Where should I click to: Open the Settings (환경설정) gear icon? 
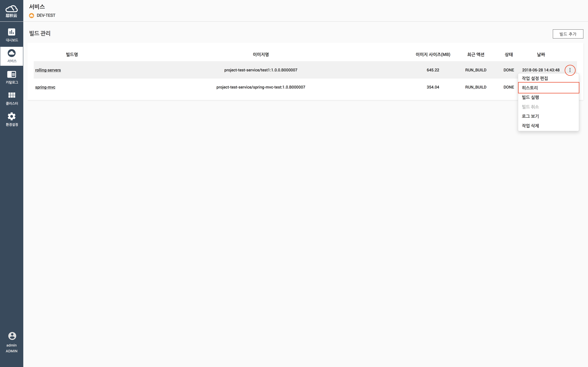click(12, 117)
